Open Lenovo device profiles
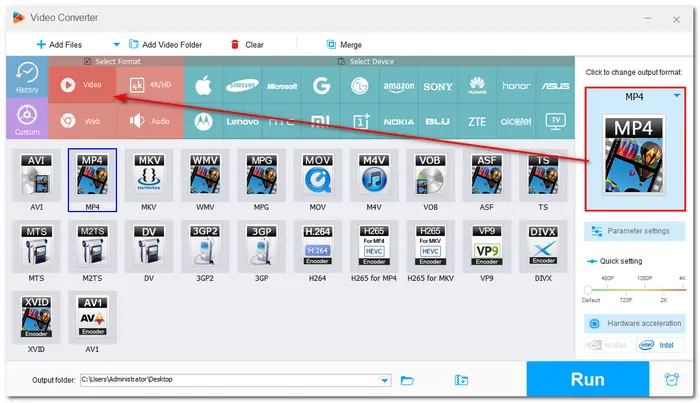Image resolution: width=700 pixels, height=403 pixels. 242,121
